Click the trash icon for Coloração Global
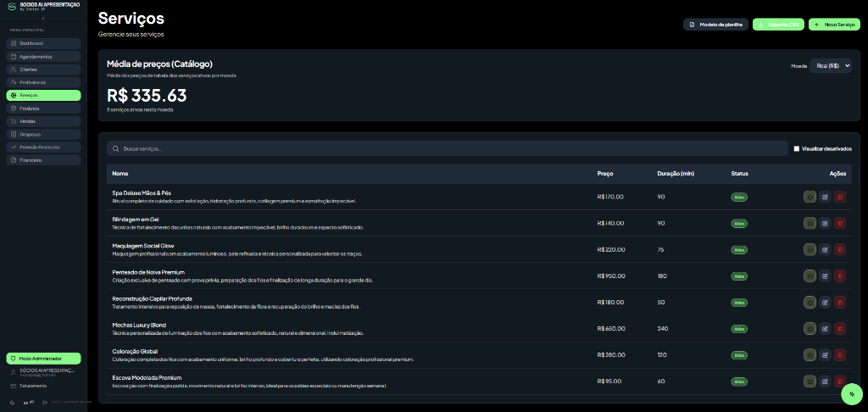This screenshot has width=868, height=412. pos(840,355)
